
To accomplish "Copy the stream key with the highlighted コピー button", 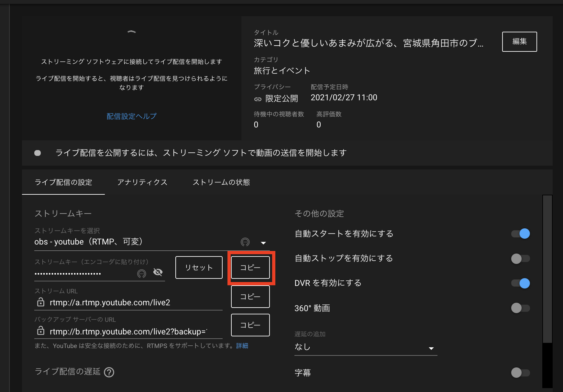I will point(250,267).
